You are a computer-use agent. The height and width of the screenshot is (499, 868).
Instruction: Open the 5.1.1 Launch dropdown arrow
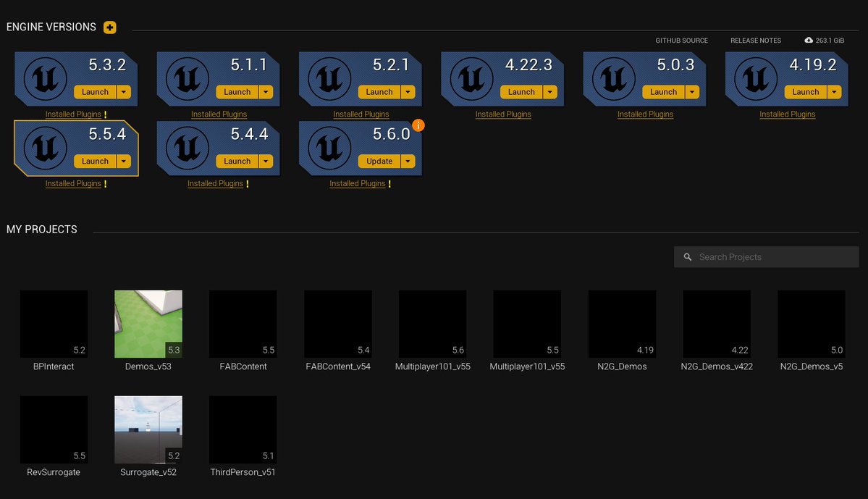[266, 92]
